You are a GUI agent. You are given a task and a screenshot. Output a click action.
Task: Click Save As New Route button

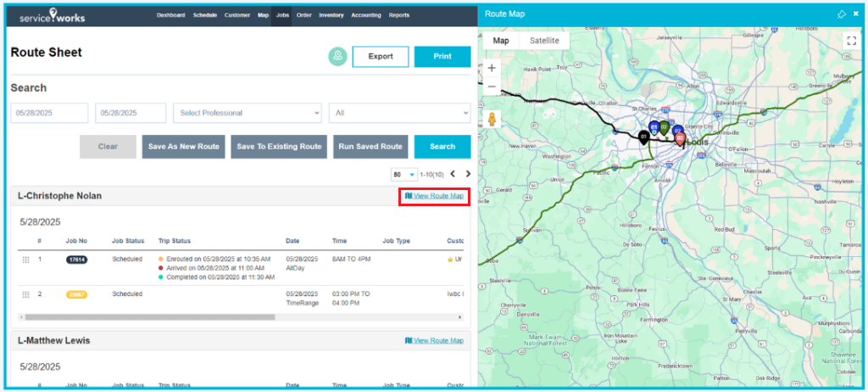tap(184, 146)
